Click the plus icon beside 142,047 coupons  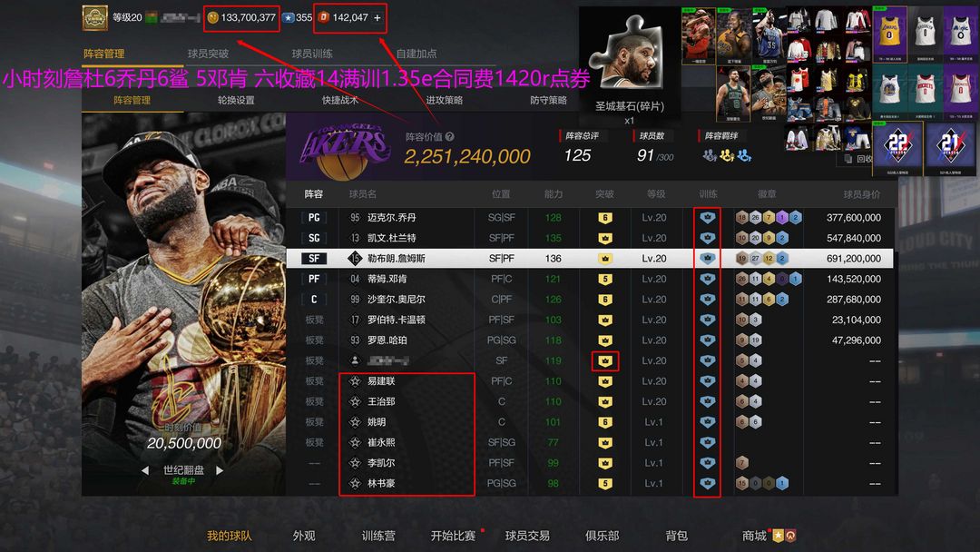[x=377, y=17]
